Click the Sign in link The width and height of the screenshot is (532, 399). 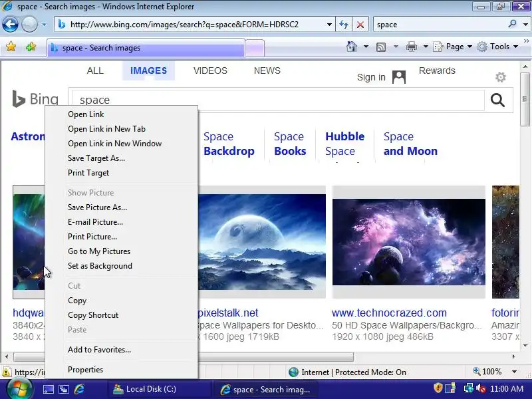[371, 77]
